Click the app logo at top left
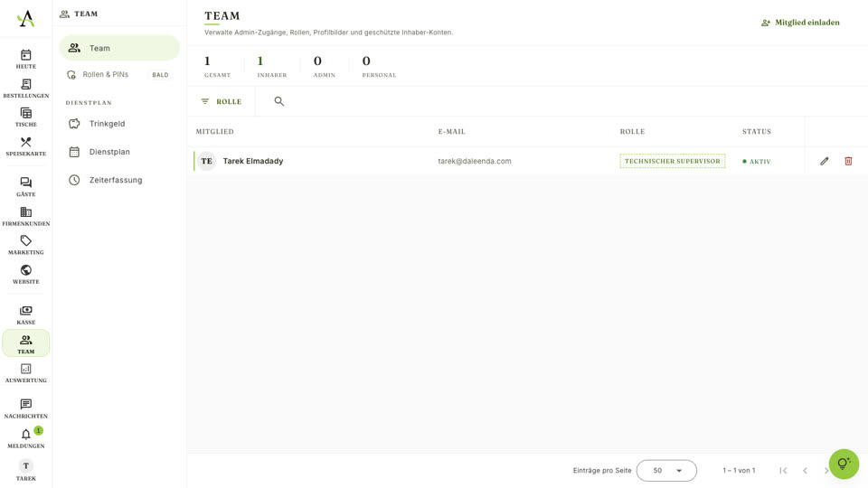The width and height of the screenshot is (868, 488). point(25,19)
